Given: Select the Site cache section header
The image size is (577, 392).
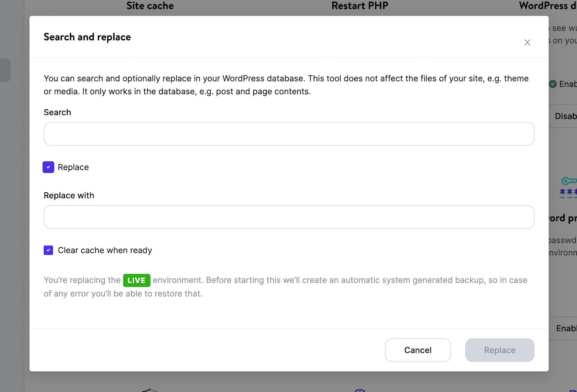Looking at the screenshot, I should 150,6.
